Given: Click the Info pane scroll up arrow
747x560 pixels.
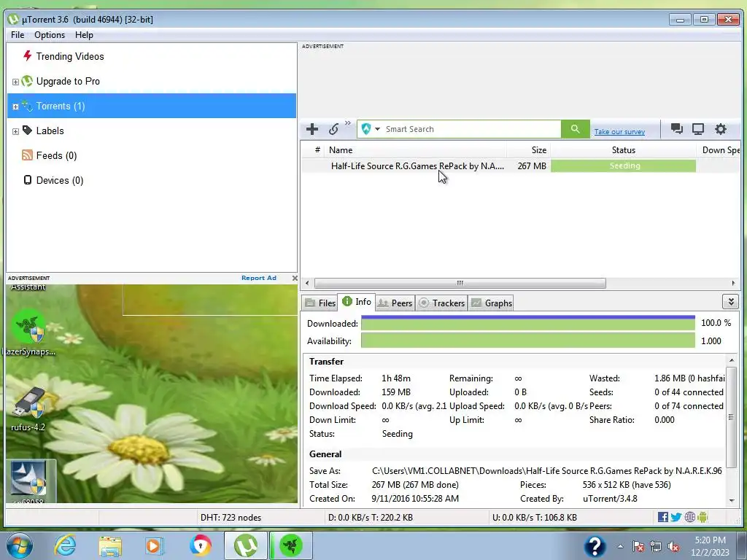Looking at the screenshot, I should pos(732,359).
